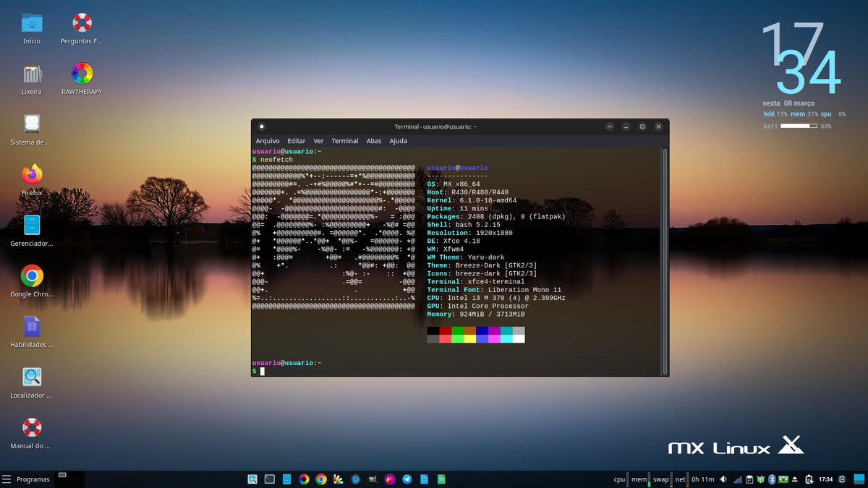Viewport: 868px width, 488px height.
Task: Click the Brazil flag keyboard layout indicator
Action: point(783,479)
